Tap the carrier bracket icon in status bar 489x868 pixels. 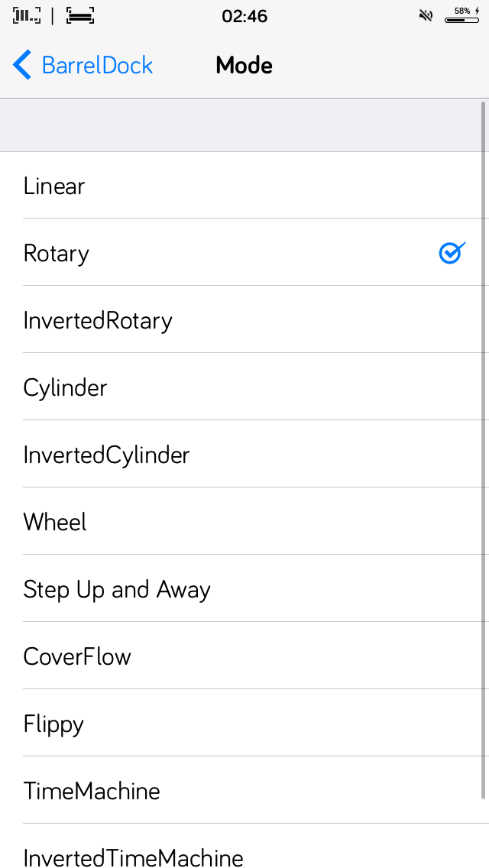(x=80, y=15)
